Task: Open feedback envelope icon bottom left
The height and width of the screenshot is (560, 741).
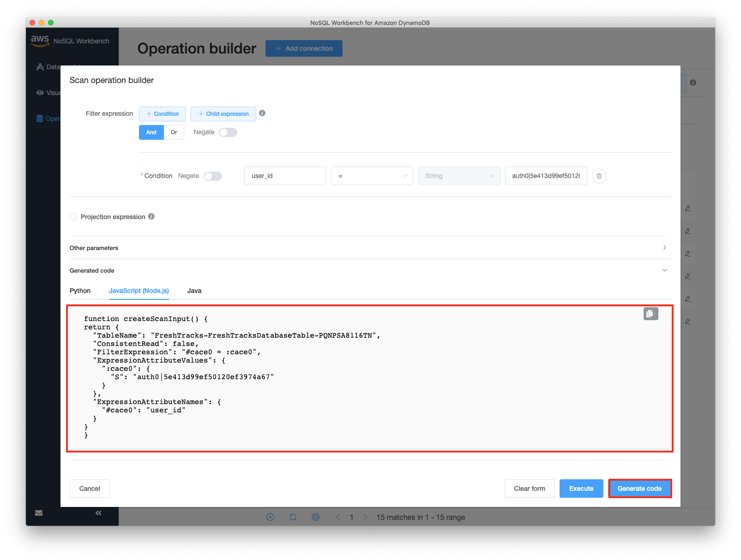Action: pos(38,512)
